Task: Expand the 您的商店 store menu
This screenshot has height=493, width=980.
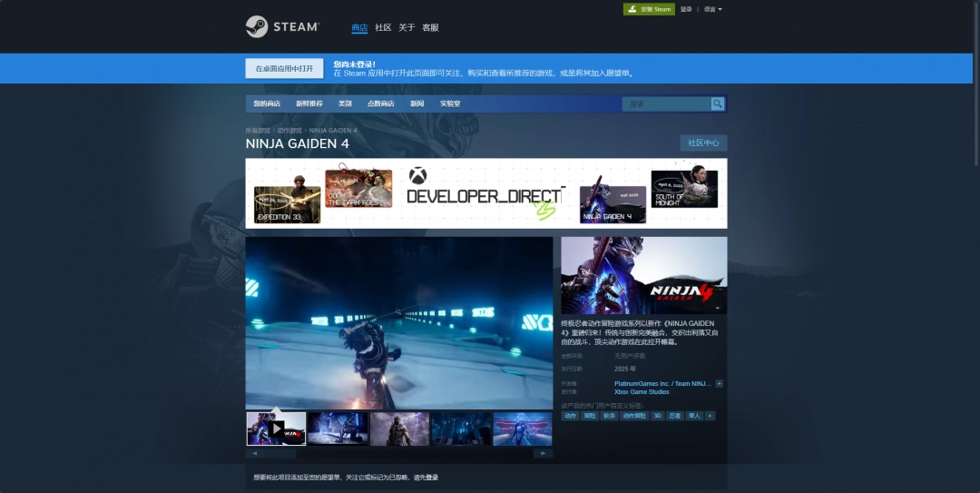Action: point(267,104)
